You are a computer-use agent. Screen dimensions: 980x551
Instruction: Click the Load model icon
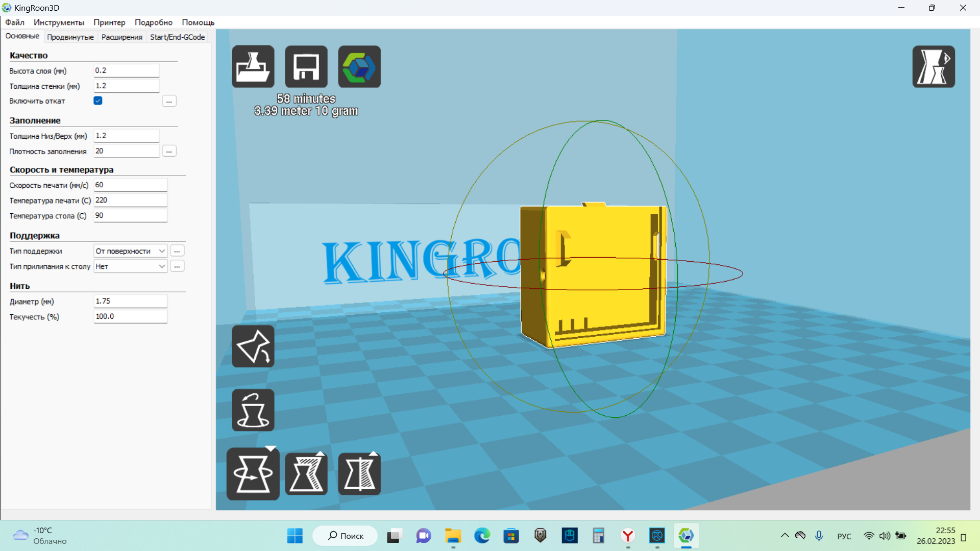[253, 66]
